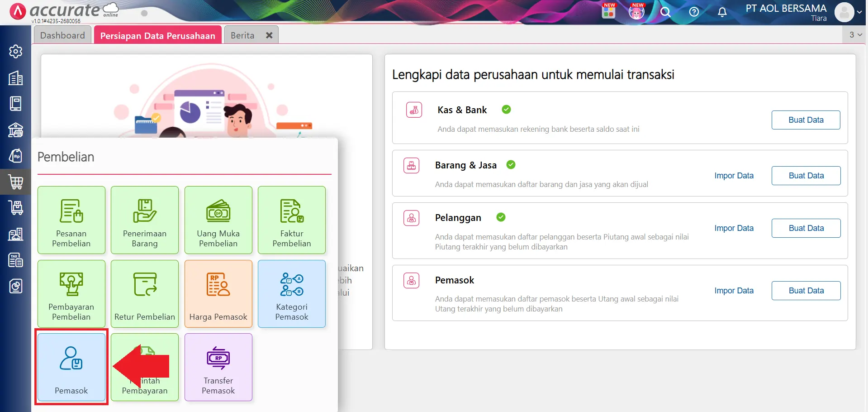Close the Berita tab
Viewport: 868px width, 412px height.
(269, 35)
